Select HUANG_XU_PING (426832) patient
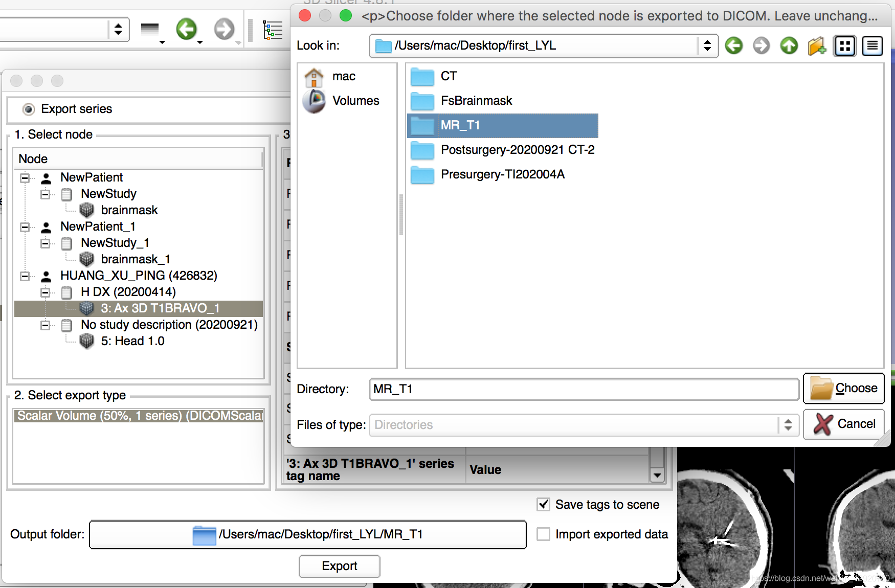The image size is (895, 588). point(139,276)
